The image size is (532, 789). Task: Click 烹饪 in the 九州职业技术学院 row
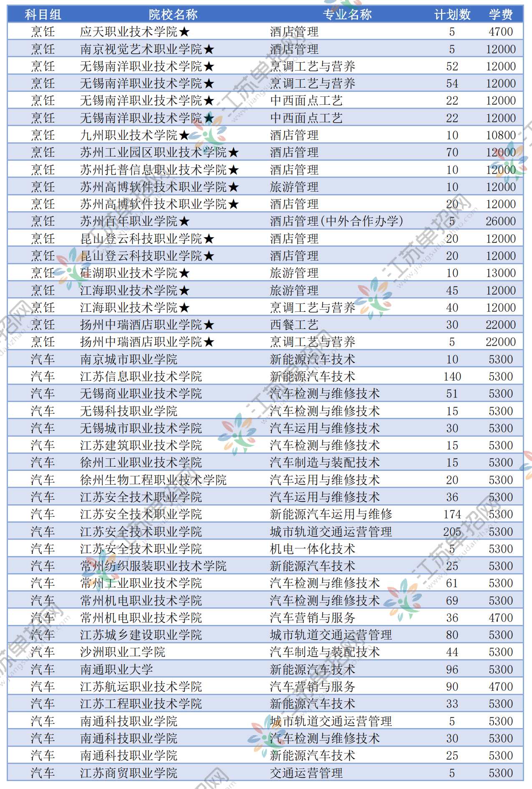pos(43,135)
